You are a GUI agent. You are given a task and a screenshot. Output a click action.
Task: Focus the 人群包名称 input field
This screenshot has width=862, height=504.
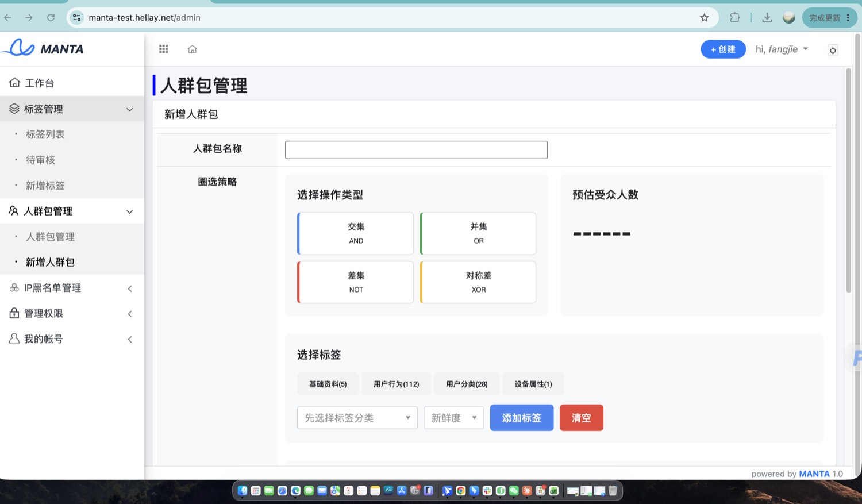(416, 150)
